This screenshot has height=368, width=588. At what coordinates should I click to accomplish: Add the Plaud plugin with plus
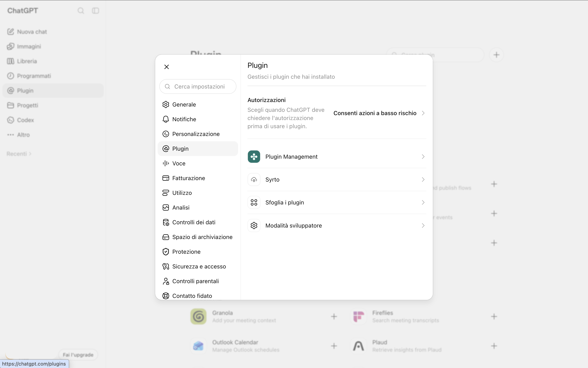pos(494,346)
